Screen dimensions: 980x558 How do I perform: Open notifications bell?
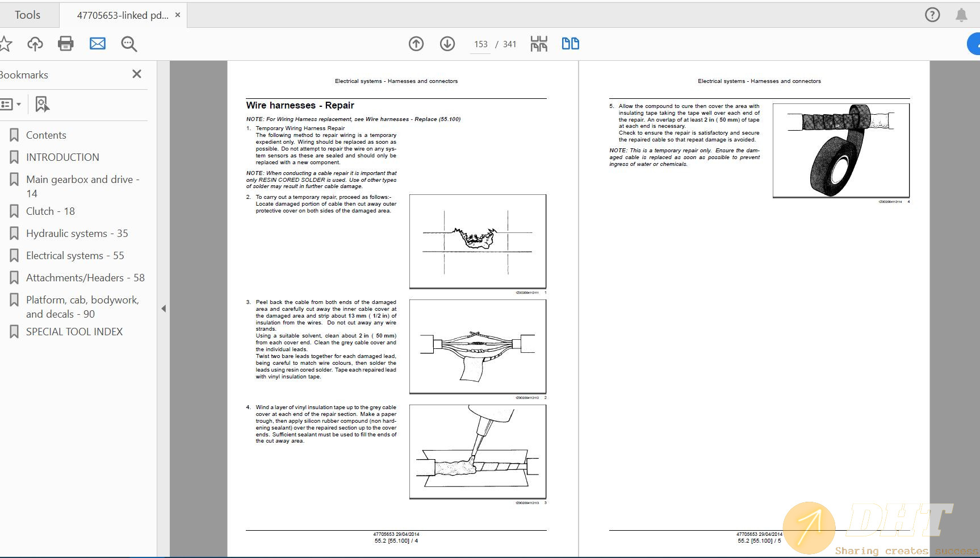[x=961, y=15]
